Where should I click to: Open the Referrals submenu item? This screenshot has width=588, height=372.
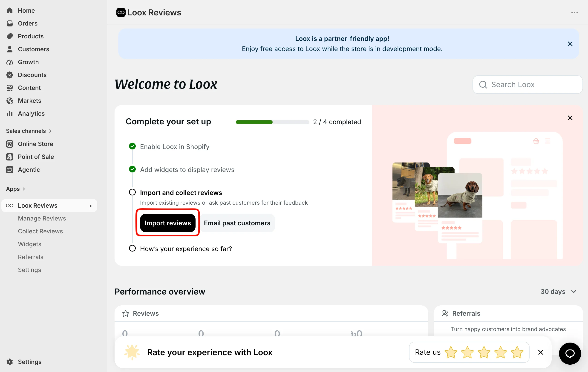31,257
